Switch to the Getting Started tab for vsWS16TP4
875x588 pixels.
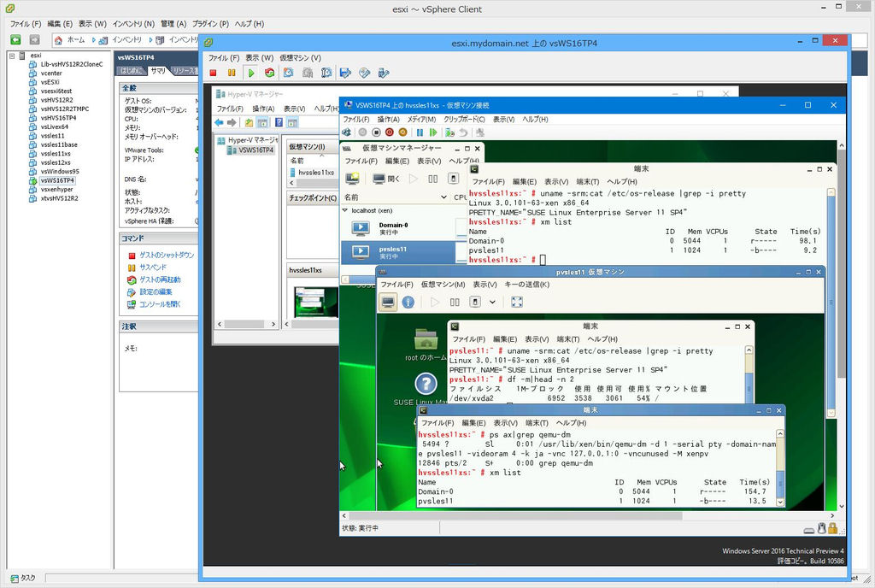132,71
